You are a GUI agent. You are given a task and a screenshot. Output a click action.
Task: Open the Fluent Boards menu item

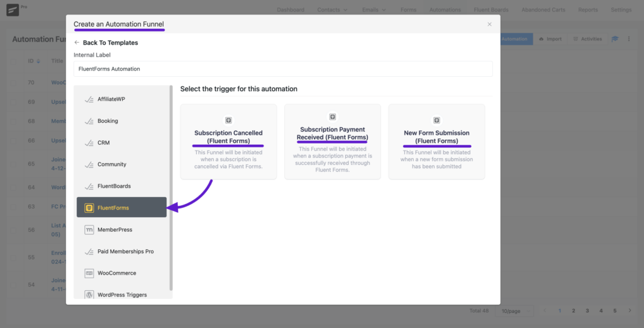point(491,10)
